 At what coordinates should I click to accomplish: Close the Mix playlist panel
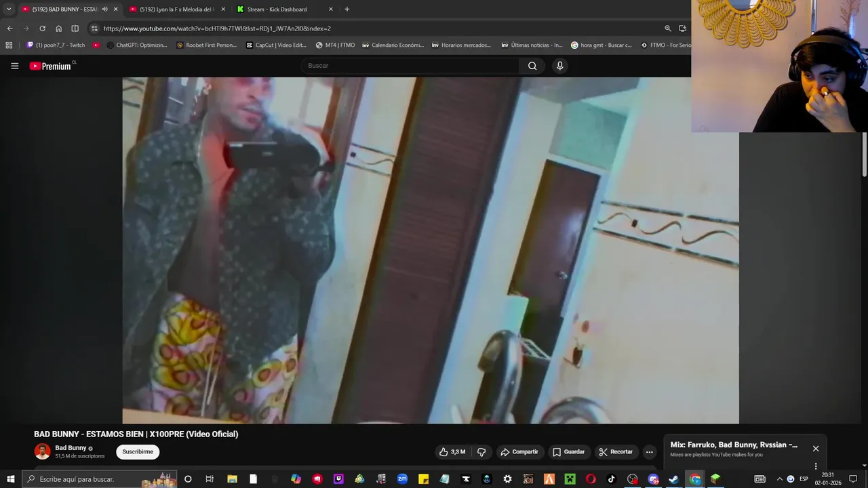tap(816, 449)
